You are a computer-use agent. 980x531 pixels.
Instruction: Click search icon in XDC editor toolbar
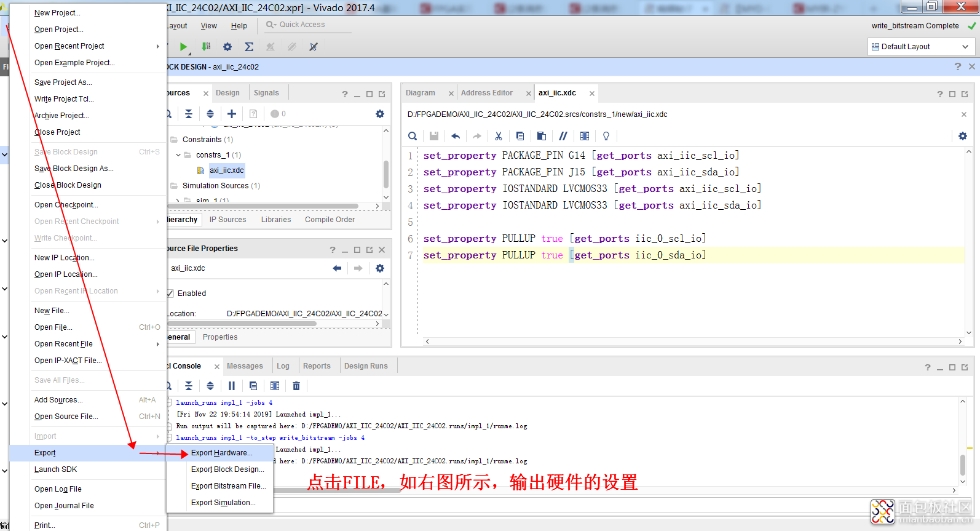[413, 136]
